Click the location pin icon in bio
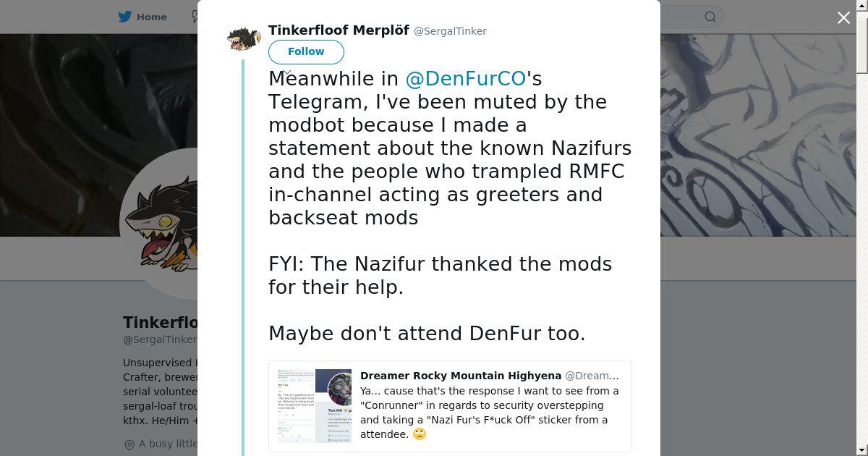This screenshot has height=456, width=868. coord(129,444)
